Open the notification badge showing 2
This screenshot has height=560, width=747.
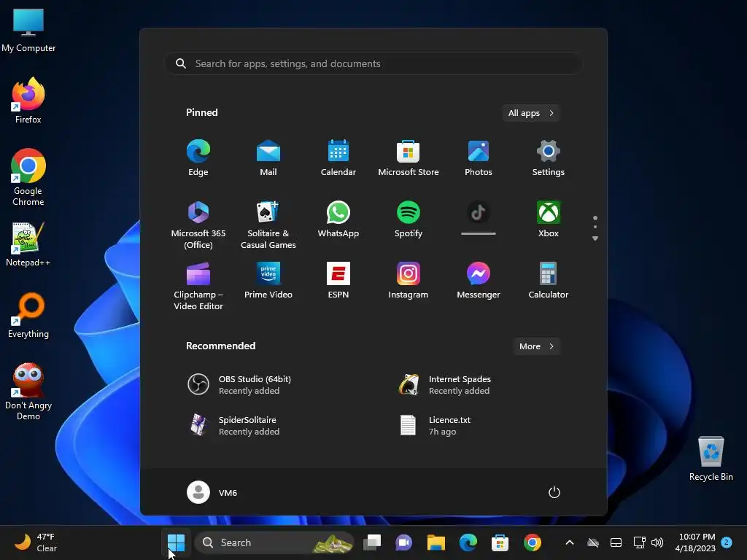point(727,542)
